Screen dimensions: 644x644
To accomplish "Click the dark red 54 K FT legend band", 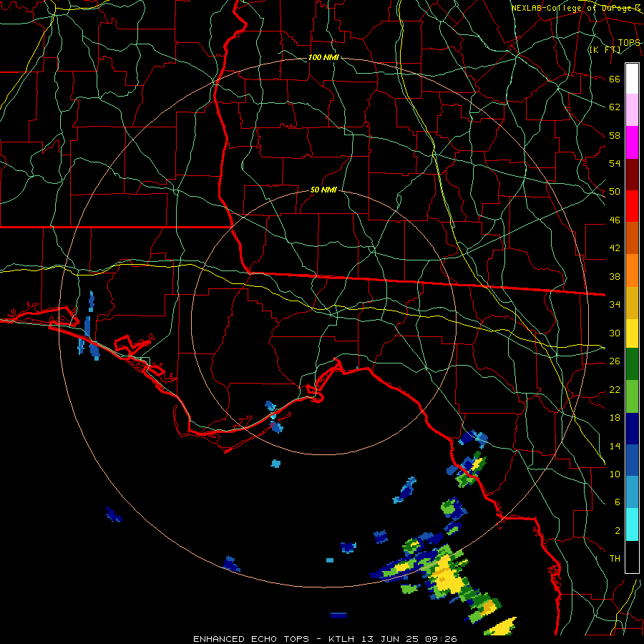I will [632, 174].
